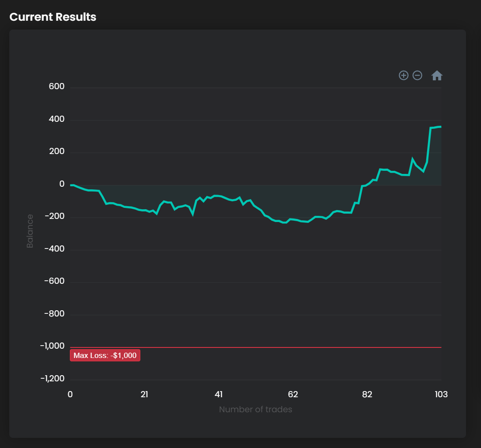The image size is (481, 448).
Task: Reset chart zoom with home icon
Action: pos(437,75)
